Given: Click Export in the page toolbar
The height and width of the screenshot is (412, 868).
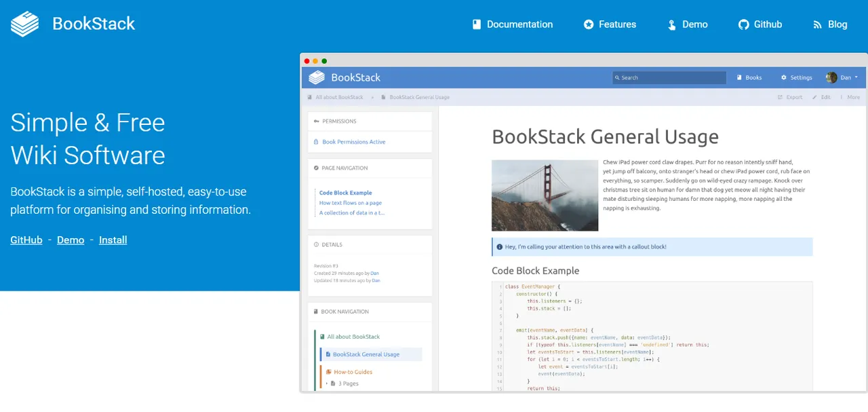Looking at the screenshot, I should pos(790,97).
